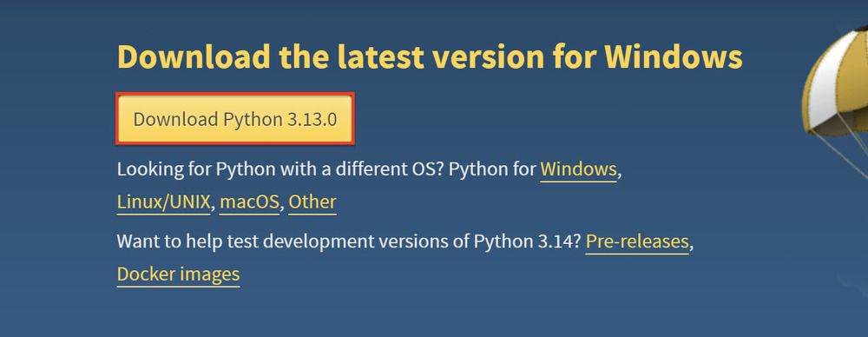Screen dimensions: 868x337
Task: Click the version number 3.13.0 on the download button
Action: 312,120
